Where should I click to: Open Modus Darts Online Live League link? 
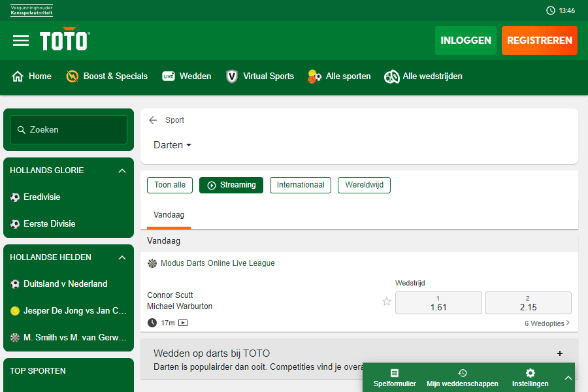tap(218, 263)
